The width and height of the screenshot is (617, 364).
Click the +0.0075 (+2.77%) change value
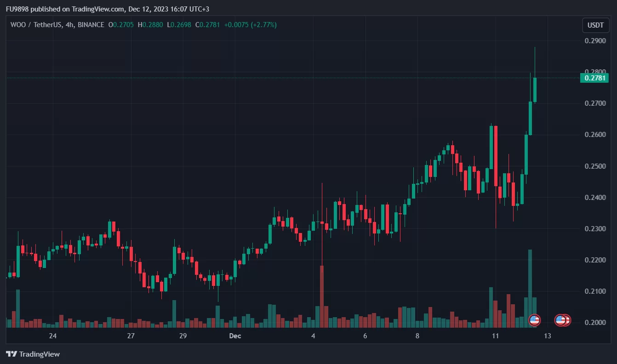pyautogui.click(x=250, y=25)
